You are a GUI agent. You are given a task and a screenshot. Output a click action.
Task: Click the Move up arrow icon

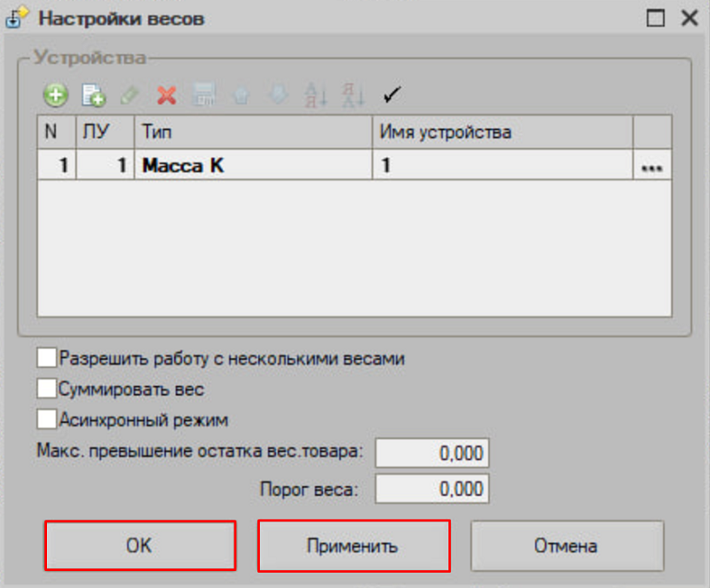[x=241, y=94]
